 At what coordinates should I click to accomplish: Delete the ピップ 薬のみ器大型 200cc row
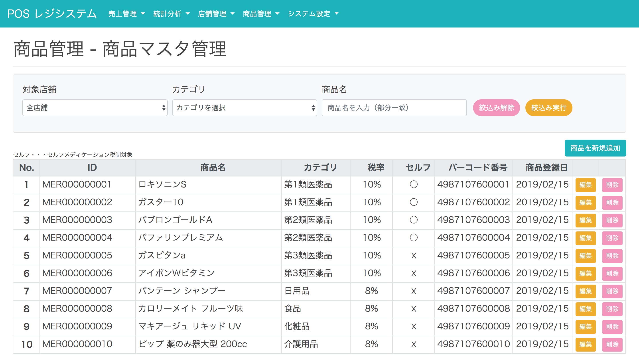612,344
